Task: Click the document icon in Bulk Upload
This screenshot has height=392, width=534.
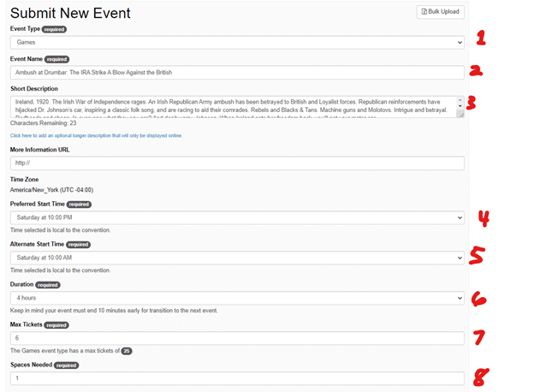Action: point(424,12)
